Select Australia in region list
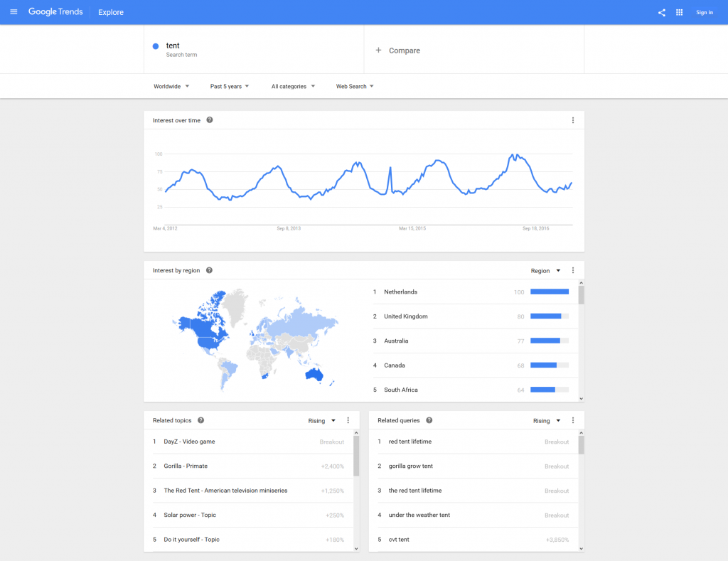 [x=476, y=341]
